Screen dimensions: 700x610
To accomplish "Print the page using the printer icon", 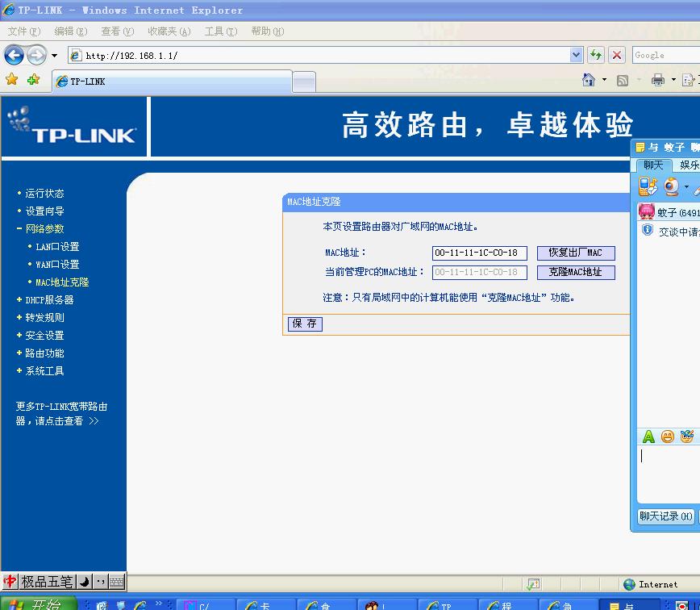I will 657,81.
